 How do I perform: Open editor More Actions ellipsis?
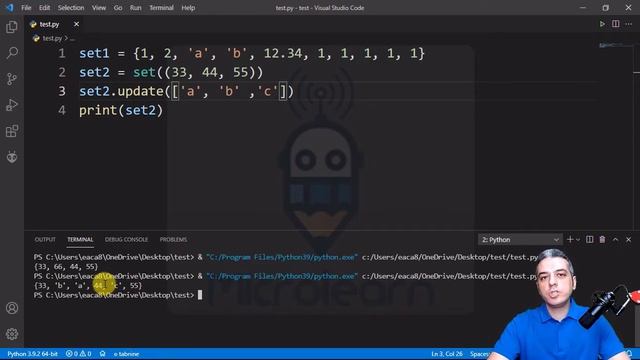click(629, 24)
